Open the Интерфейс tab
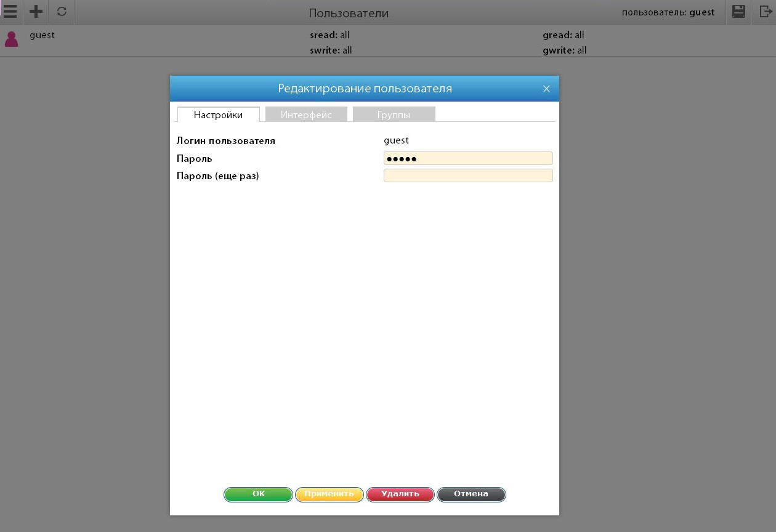Viewport: 776px width, 532px height. (306, 115)
